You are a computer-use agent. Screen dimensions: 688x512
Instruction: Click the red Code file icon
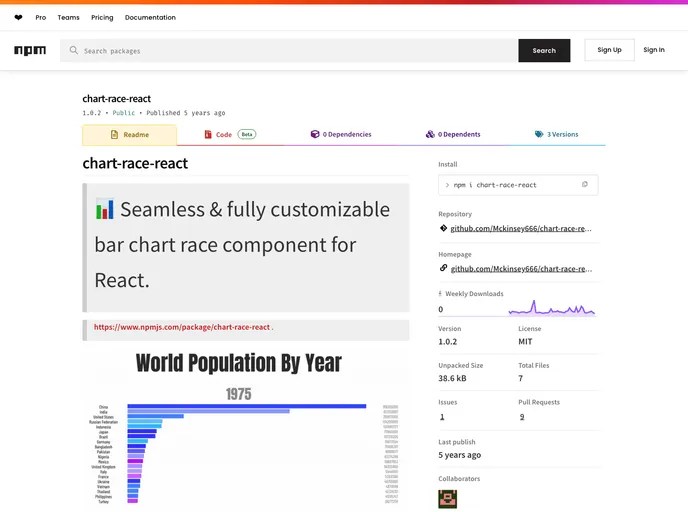[x=208, y=134]
